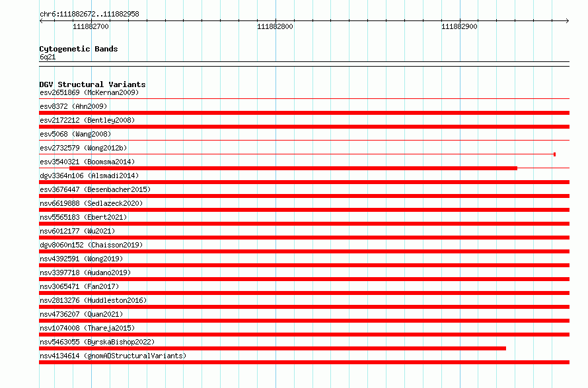Click the chr6:111882672..111882958 coordinate label
The image size is (588, 388).
click(89, 14)
